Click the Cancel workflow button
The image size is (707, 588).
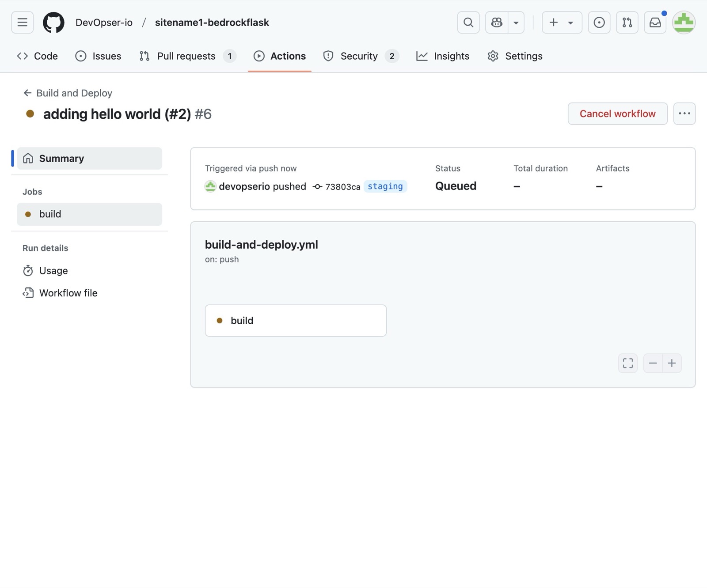point(618,114)
